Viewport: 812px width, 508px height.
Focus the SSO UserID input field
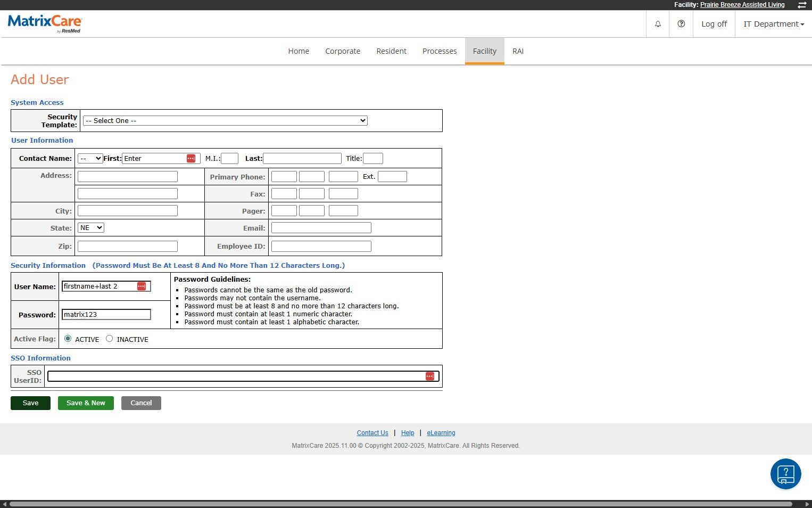[243, 376]
